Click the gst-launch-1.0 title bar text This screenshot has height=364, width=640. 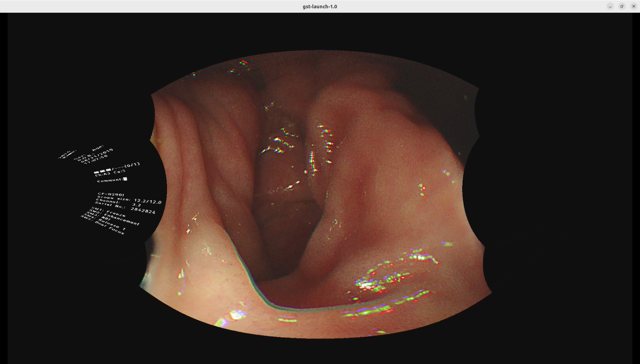320,6
